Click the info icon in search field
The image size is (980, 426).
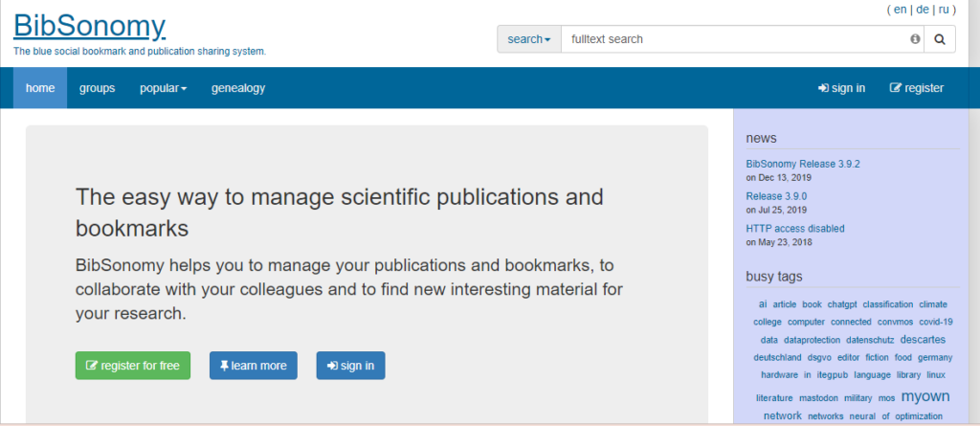pos(915,39)
